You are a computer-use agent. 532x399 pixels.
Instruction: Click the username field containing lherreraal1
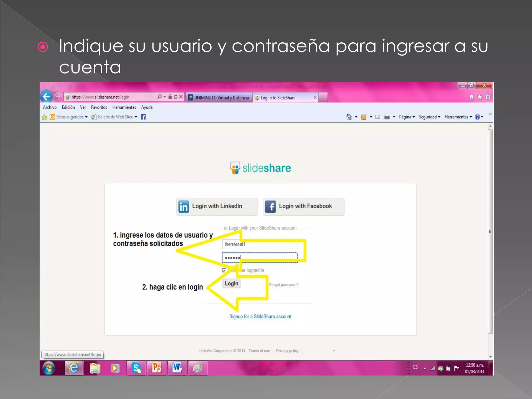coord(260,244)
